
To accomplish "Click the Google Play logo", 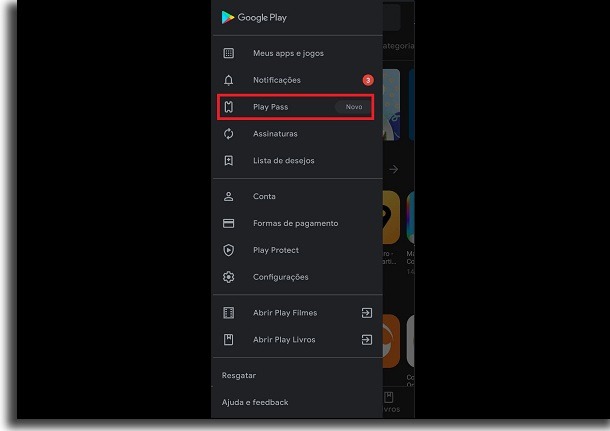I will (x=254, y=18).
